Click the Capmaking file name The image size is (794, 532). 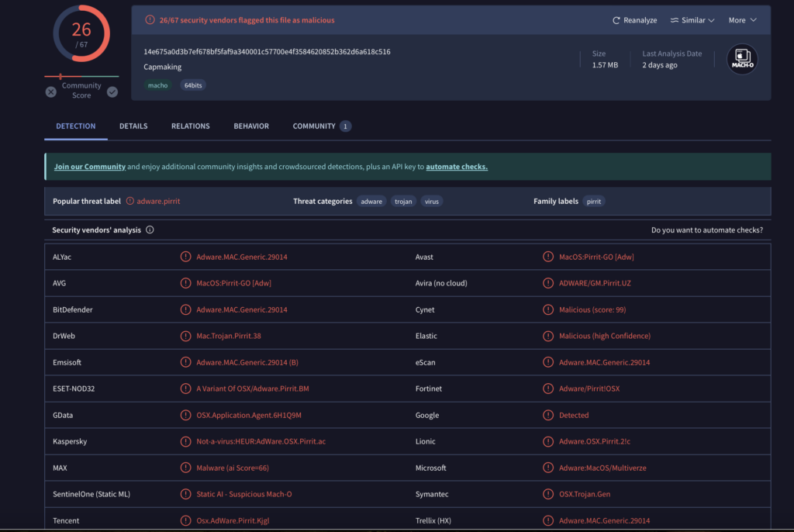(x=163, y=67)
